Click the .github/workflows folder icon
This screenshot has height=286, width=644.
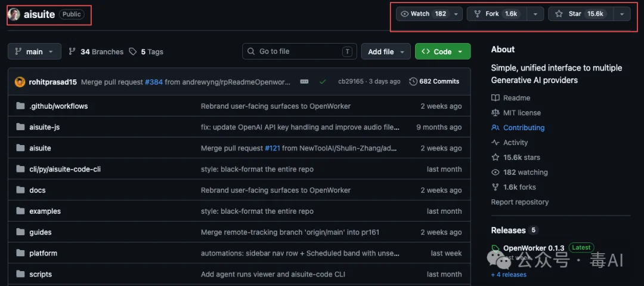click(x=20, y=106)
